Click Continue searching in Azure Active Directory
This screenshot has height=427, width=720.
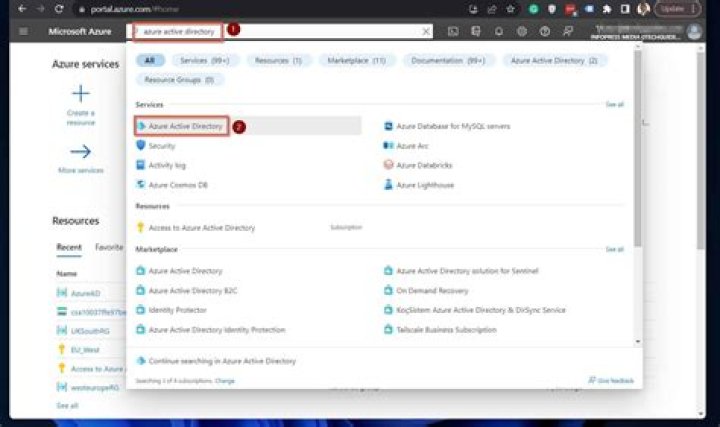pyautogui.click(x=222, y=360)
